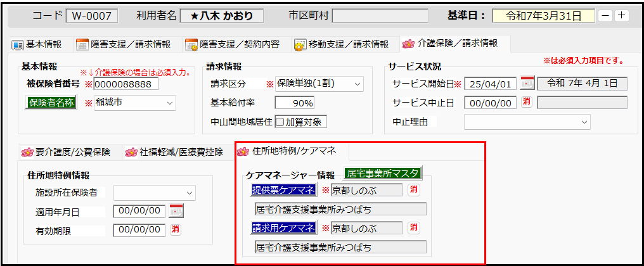Click the コード field W-0007
Viewport: 644px width, 266px height.
click(x=91, y=16)
